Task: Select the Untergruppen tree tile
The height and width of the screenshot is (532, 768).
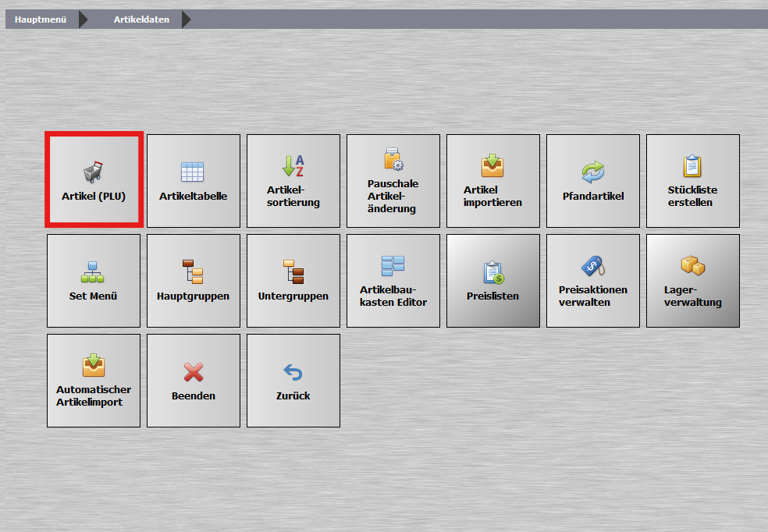Action: pyautogui.click(x=293, y=280)
